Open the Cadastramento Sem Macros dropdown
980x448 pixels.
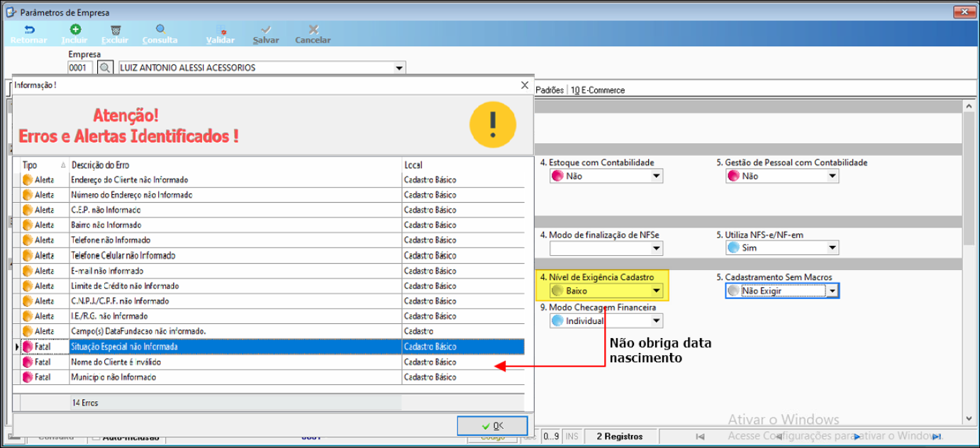click(x=833, y=291)
